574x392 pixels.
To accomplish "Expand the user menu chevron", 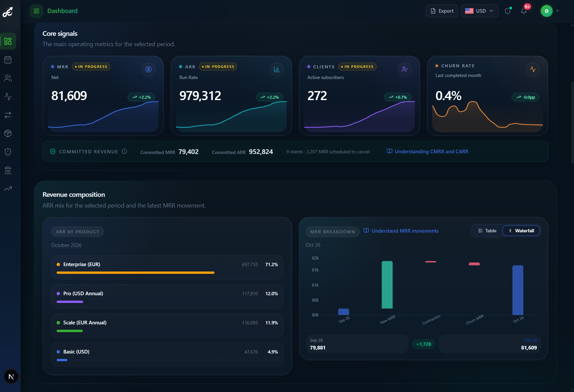I will tap(558, 11).
